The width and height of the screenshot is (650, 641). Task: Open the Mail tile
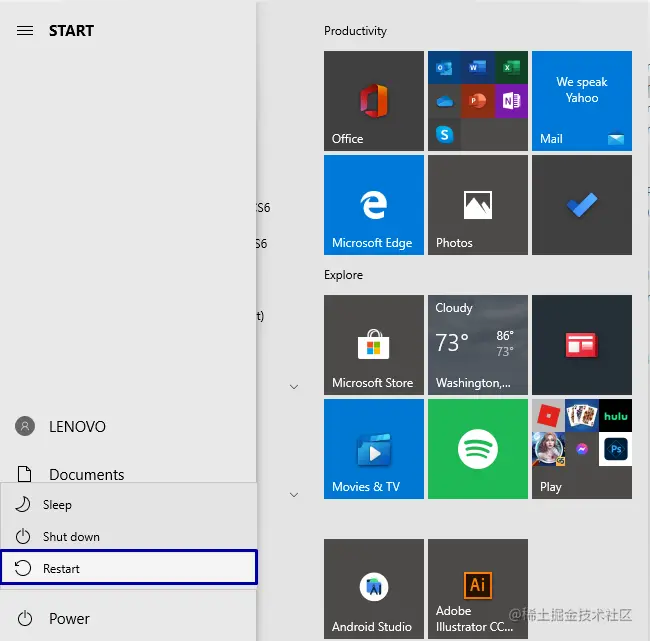(582, 101)
